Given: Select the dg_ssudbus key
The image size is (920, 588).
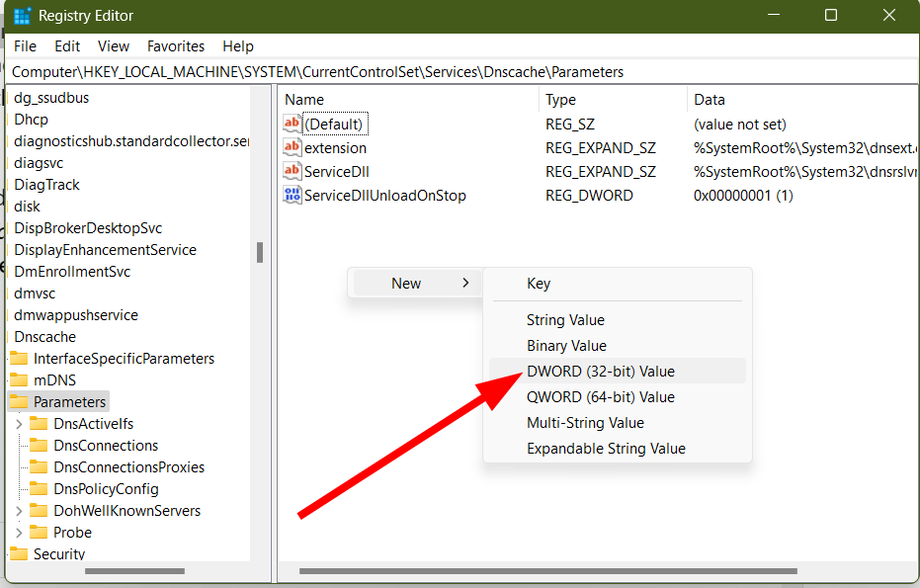Looking at the screenshot, I should 51,98.
